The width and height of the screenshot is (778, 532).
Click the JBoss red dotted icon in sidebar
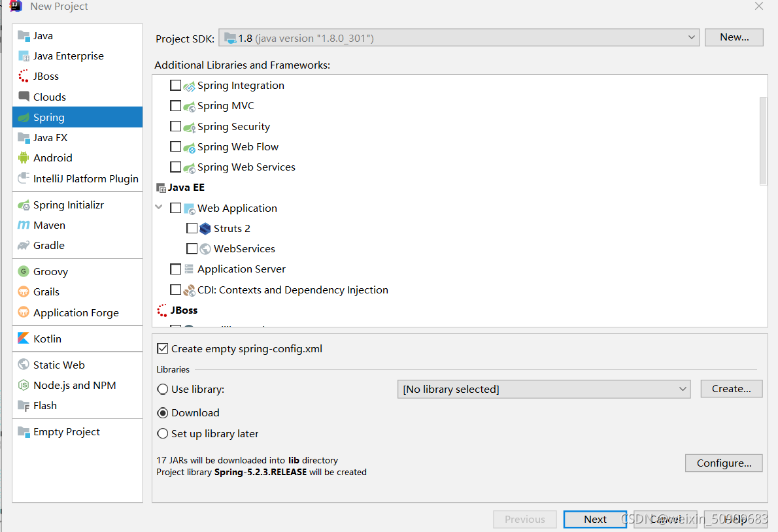(x=24, y=76)
